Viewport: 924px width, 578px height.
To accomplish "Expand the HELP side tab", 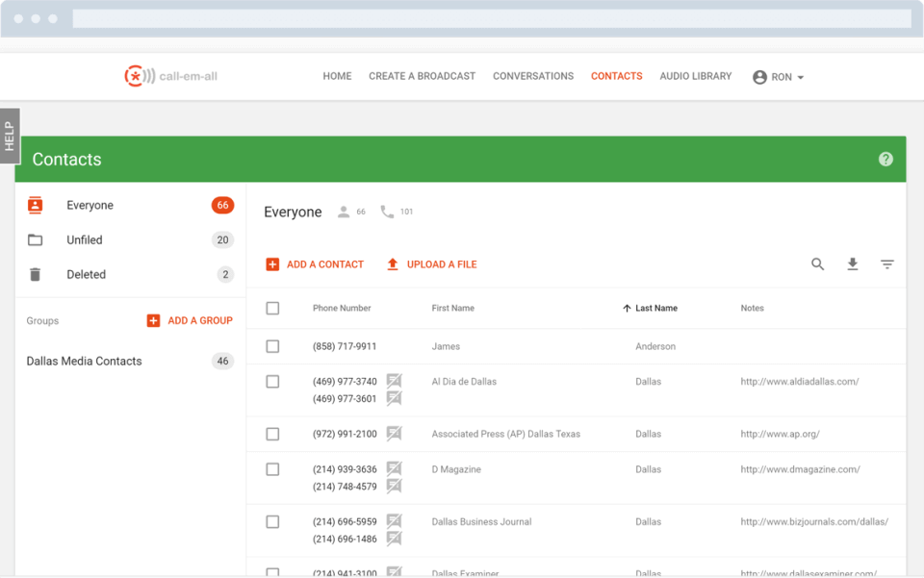I will [10, 136].
